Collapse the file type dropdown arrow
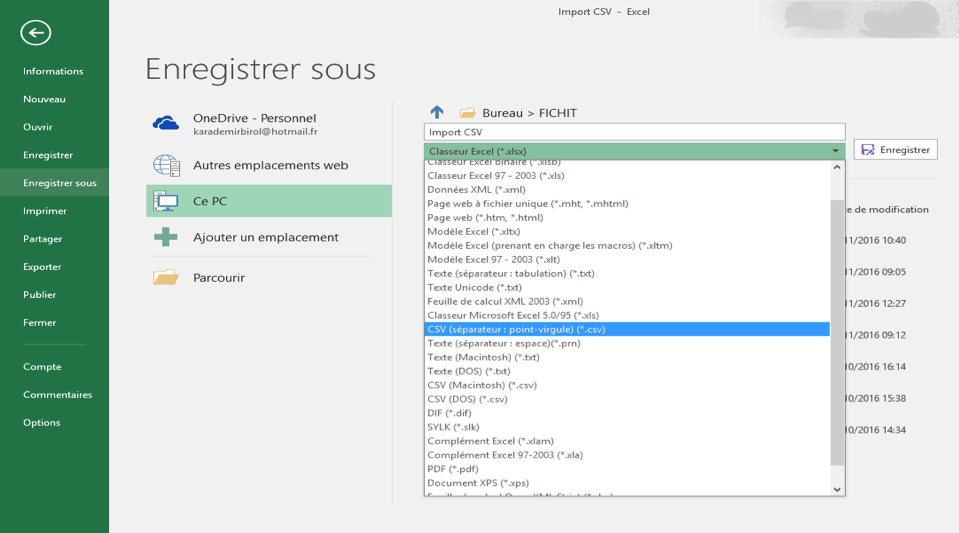Viewport: 959px width, 533px height. tap(835, 151)
